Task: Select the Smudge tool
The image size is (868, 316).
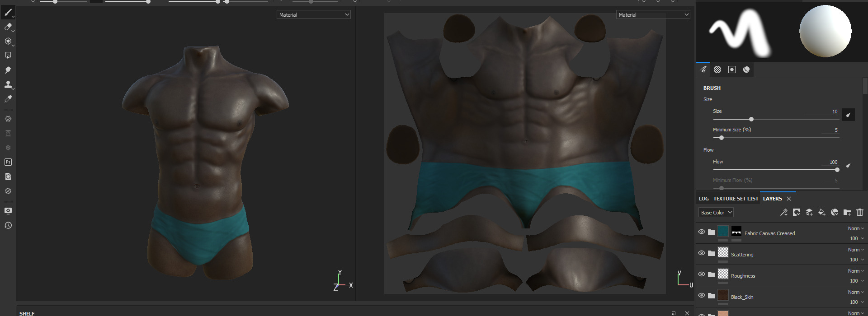Action: (x=8, y=70)
